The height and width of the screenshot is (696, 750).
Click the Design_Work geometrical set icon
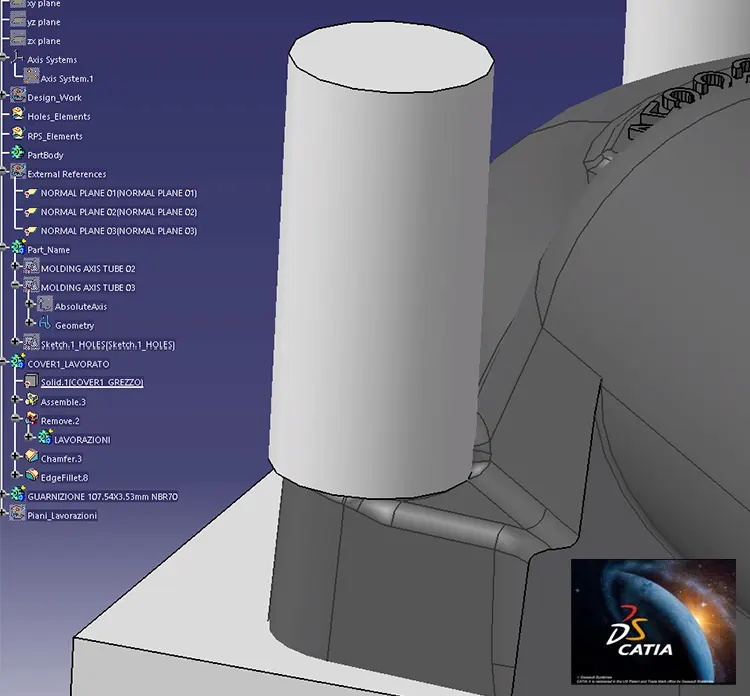[18, 96]
